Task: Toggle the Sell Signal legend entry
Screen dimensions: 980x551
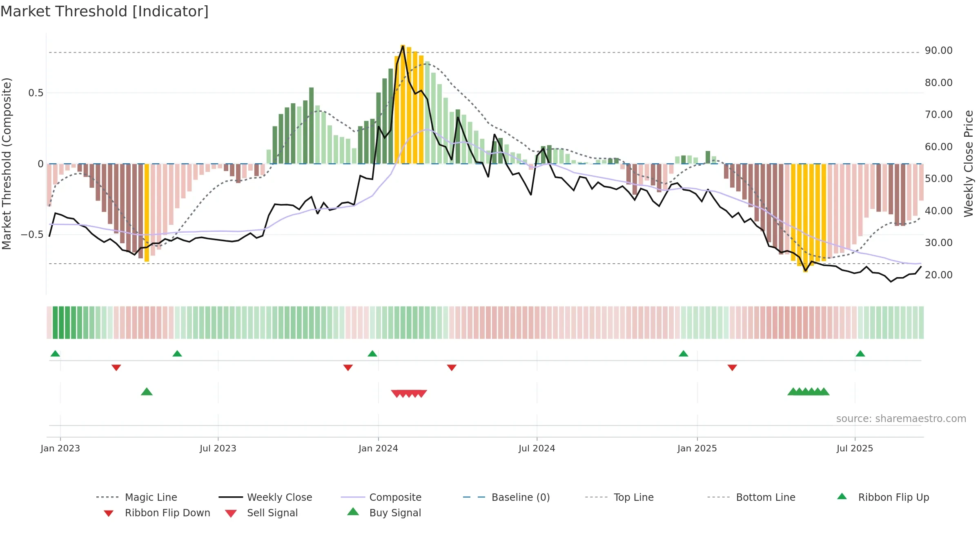Action: coord(261,513)
